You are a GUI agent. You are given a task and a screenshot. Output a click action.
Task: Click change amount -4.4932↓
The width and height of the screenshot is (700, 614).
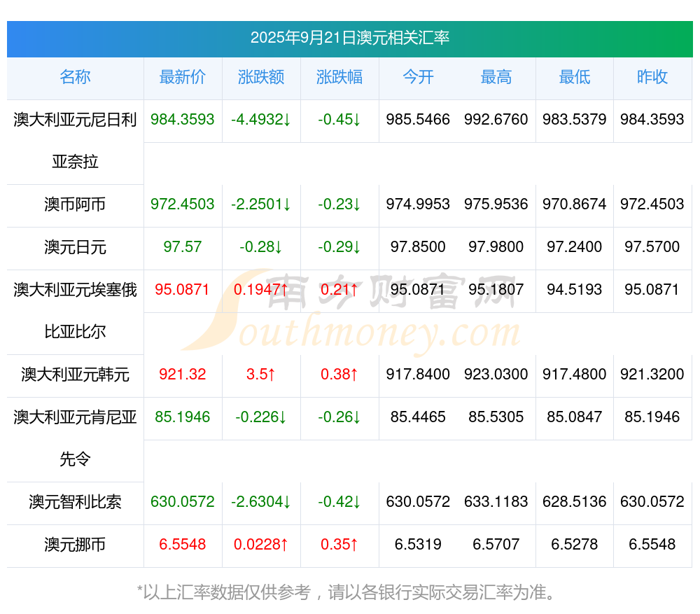(261, 120)
